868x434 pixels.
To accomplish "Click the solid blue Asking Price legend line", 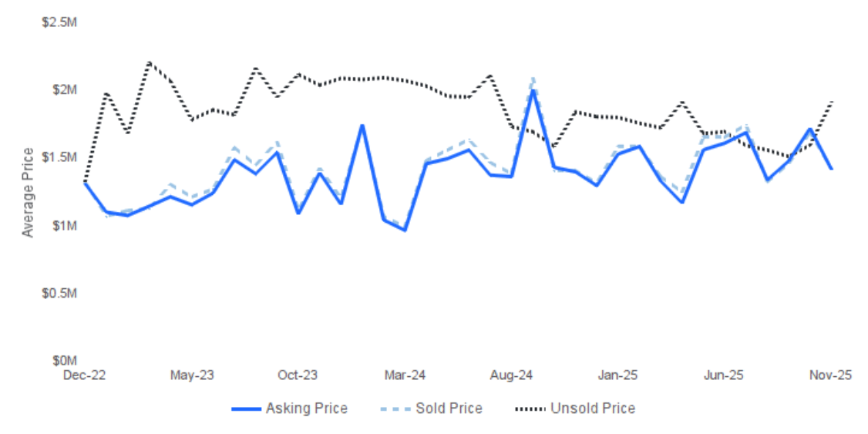I will 246,409.
